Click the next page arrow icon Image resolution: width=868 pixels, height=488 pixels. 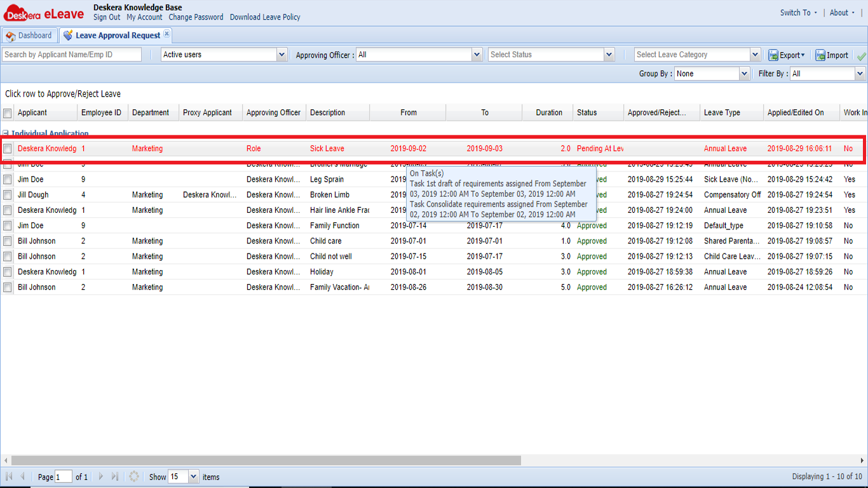100,476
